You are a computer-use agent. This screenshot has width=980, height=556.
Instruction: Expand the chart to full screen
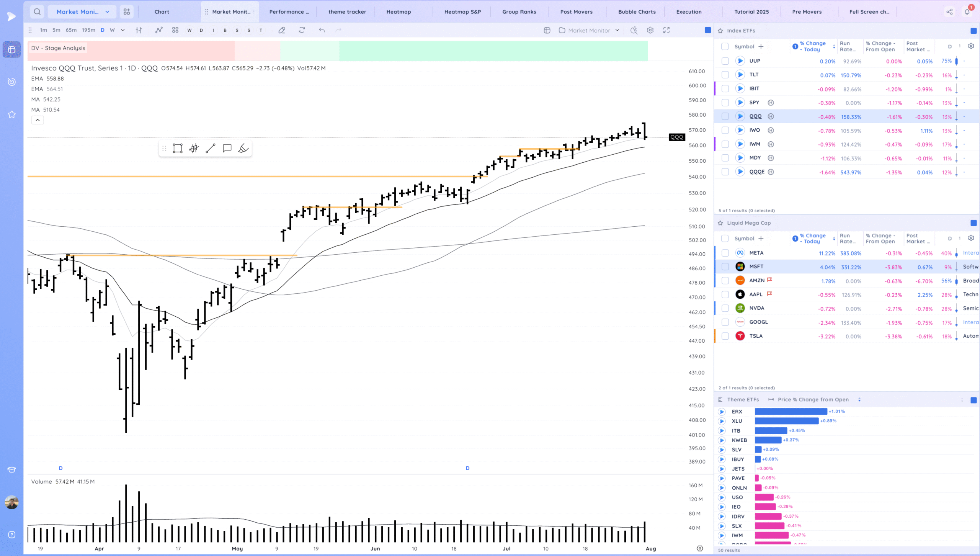[x=667, y=30]
